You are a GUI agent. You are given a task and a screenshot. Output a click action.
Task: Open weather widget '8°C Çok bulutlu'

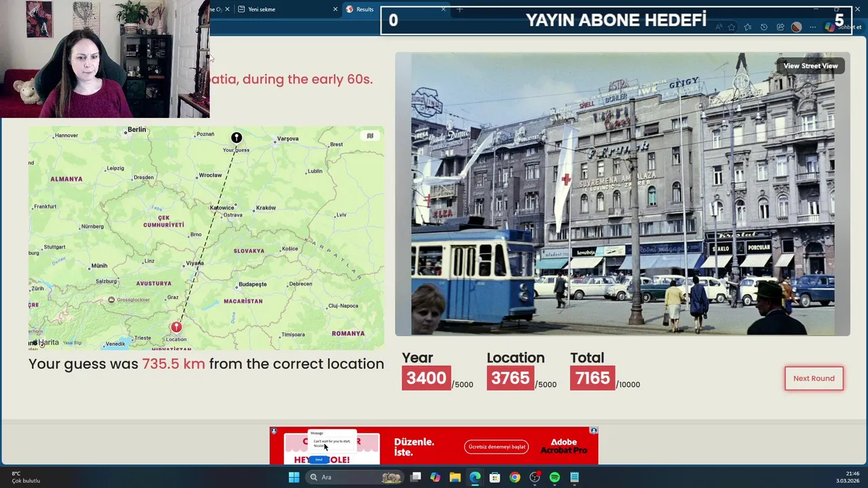tap(26, 477)
